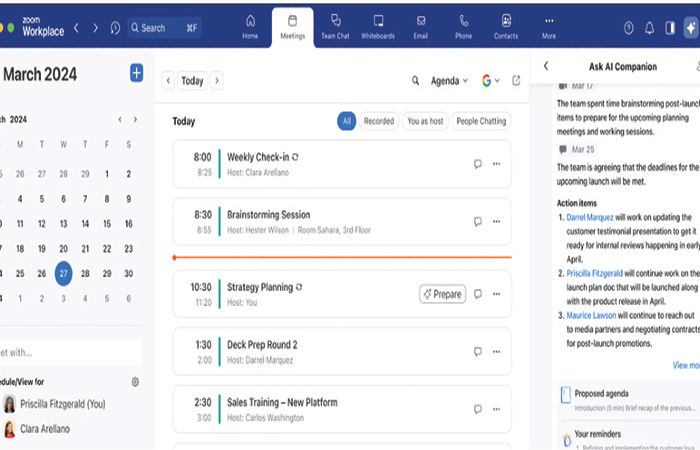
Task: Click View more link in AI panel
Action: (x=686, y=365)
